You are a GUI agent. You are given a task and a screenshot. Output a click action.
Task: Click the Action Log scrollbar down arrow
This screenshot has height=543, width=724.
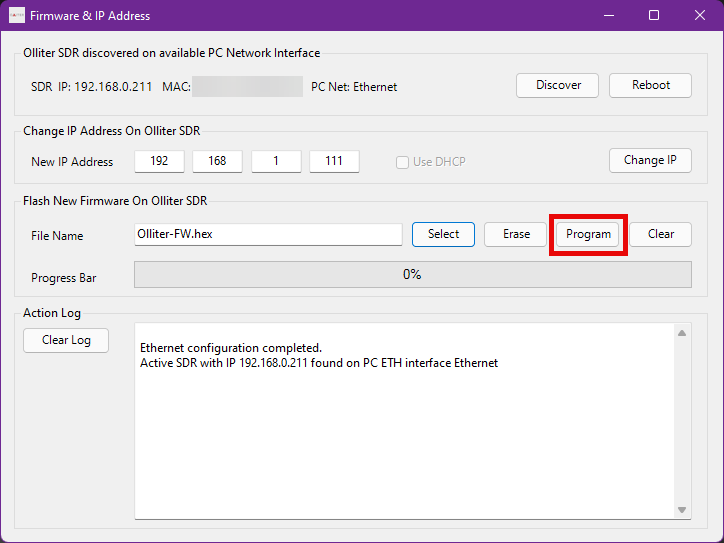[682, 510]
